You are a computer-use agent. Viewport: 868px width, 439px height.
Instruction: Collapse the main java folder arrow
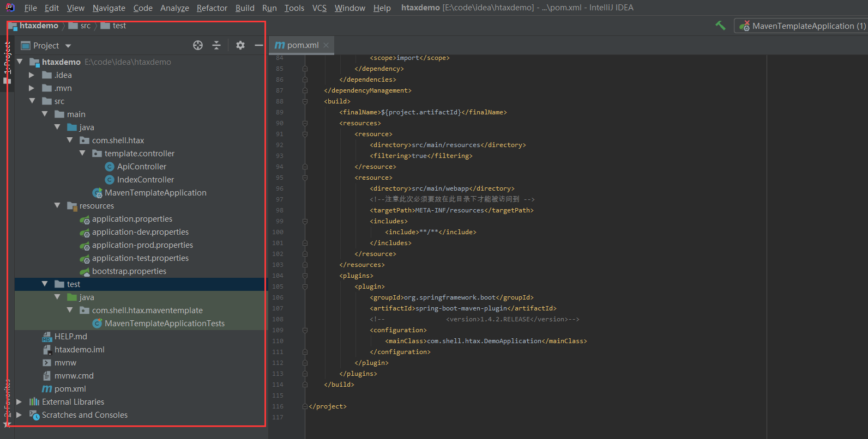click(x=57, y=127)
